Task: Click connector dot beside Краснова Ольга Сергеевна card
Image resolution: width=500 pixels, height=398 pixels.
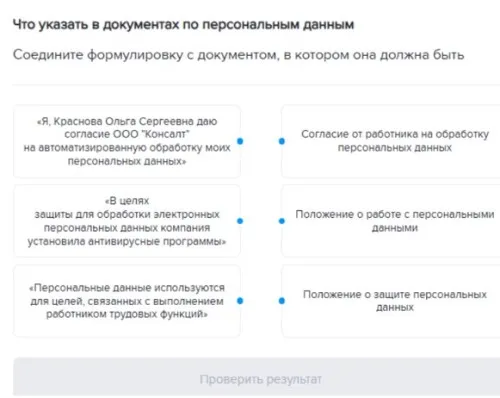Action: coord(240,141)
